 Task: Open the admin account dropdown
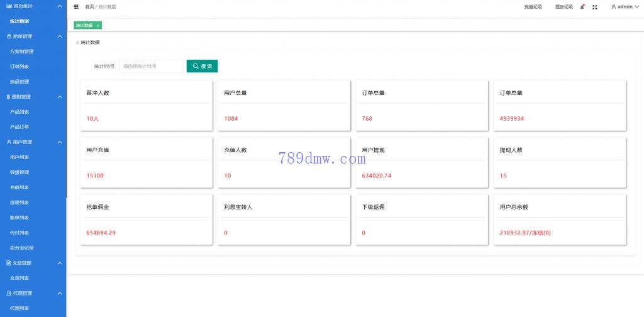click(x=625, y=6)
